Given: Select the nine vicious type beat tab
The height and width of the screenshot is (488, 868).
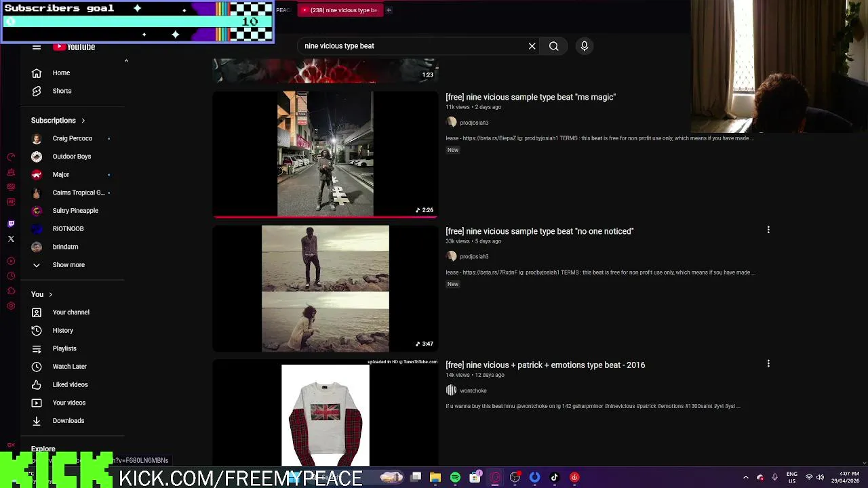Looking at the screenshot, I should click(x=339, y=10).
